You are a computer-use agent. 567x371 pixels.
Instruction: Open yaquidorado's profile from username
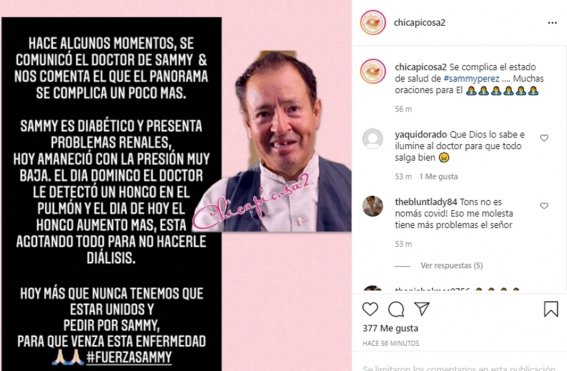(421, 135)
